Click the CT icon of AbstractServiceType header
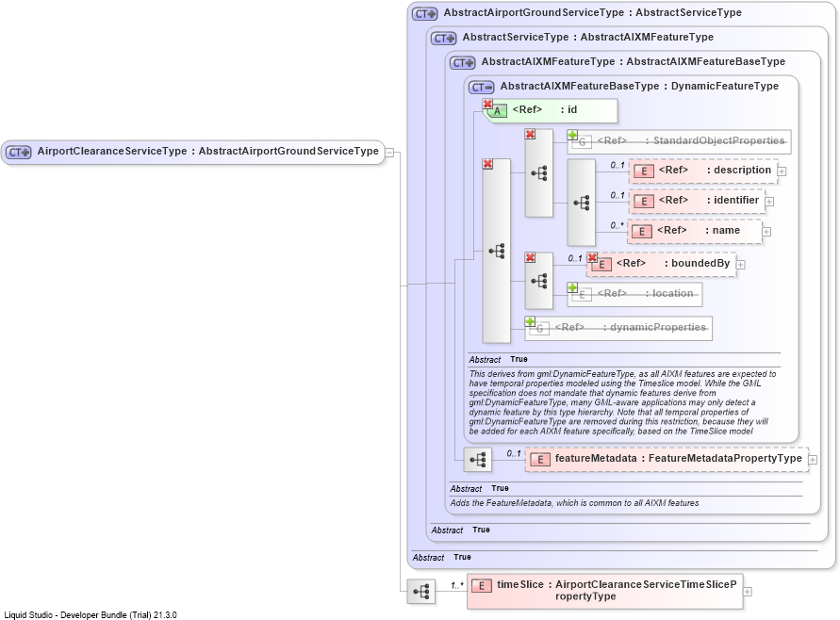The width and height of the screenshot is (840, 620). (444, 39)
